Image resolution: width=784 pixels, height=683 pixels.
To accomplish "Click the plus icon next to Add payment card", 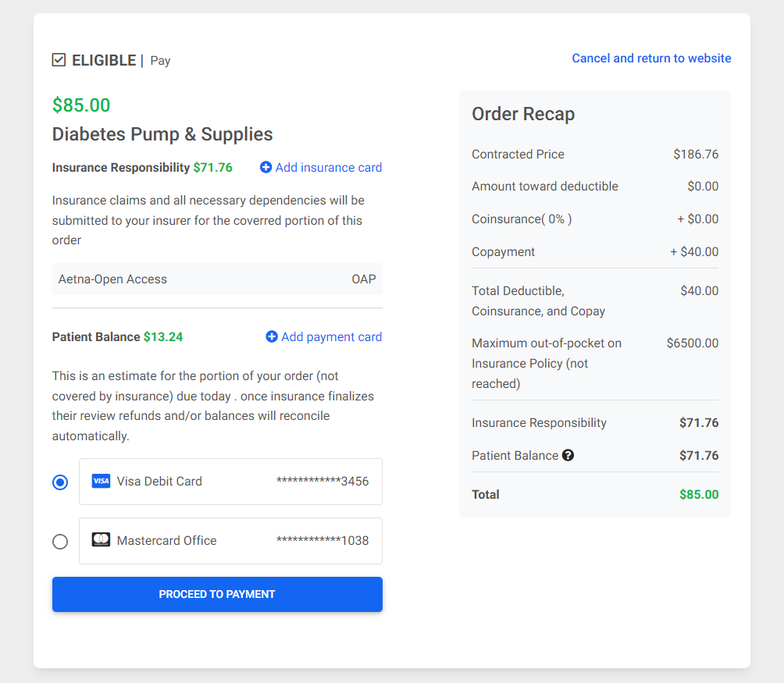I will point(272,336).
